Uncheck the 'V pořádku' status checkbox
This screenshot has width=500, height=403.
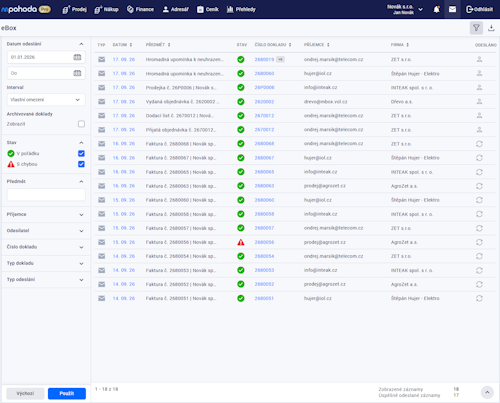81,153
